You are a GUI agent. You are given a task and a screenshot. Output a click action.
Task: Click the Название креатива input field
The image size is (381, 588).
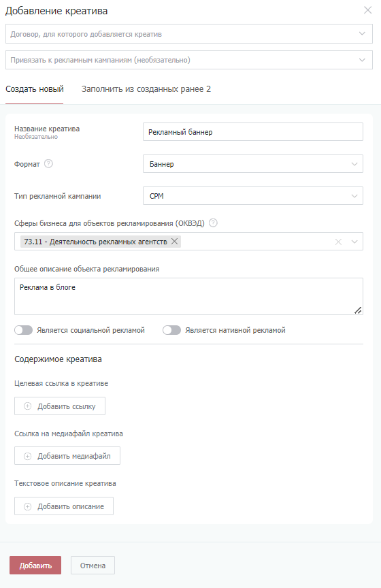(x=252, y=132)
